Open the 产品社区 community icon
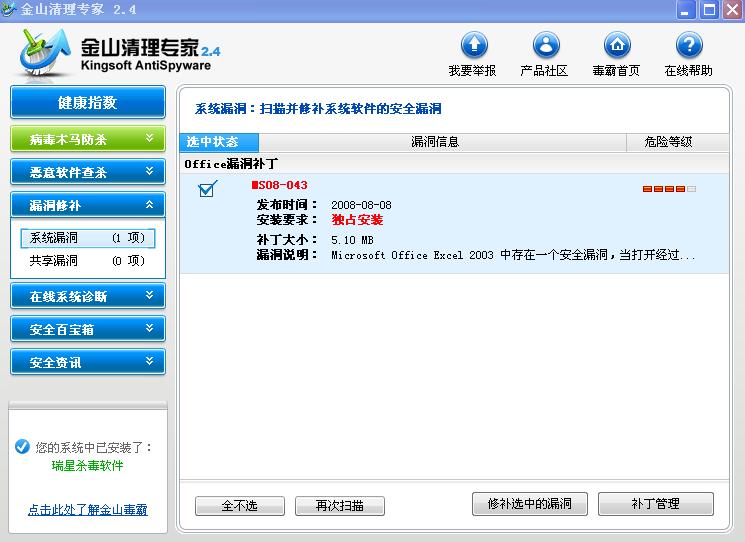Viewport: 745px width, 542px height. pyautogui.click(x=546, y=45)
